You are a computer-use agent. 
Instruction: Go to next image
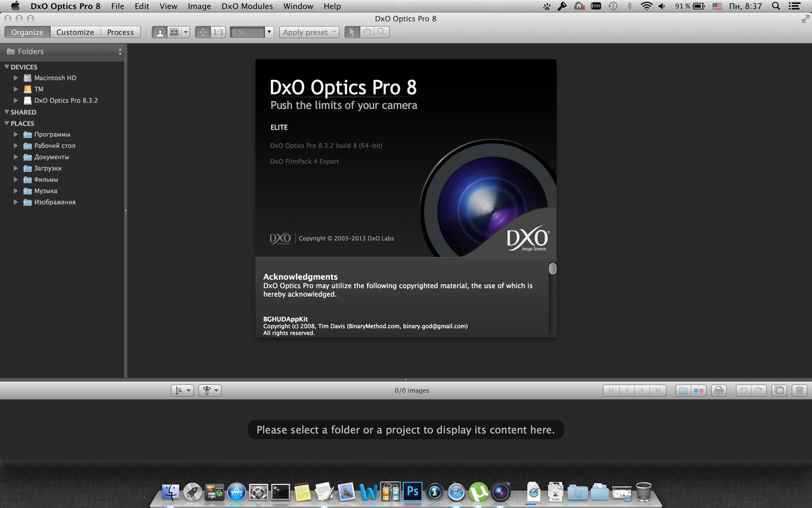pos(642,390)
